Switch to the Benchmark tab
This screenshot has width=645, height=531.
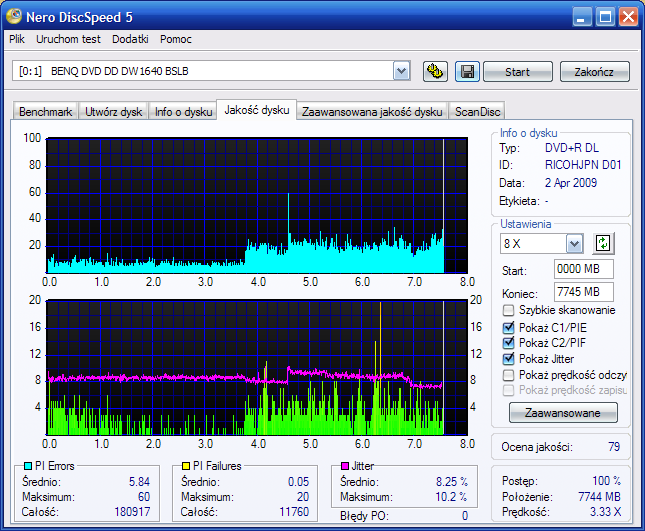(45, 111)
